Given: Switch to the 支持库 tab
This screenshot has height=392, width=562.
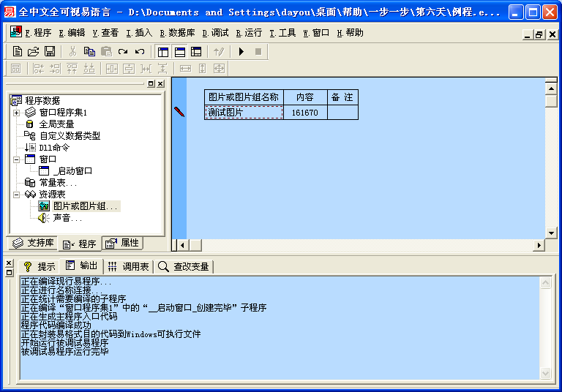Looking at the screenshot, I should 33,243.
